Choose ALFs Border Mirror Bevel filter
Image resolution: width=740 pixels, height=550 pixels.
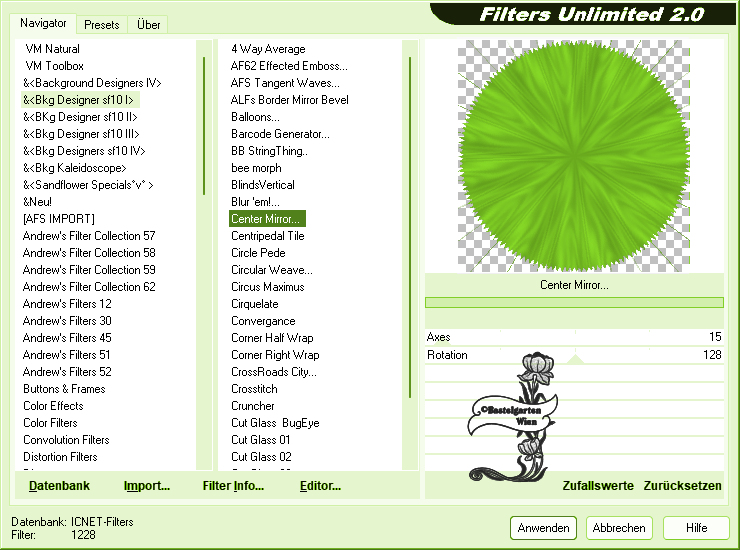click(289, 100)
